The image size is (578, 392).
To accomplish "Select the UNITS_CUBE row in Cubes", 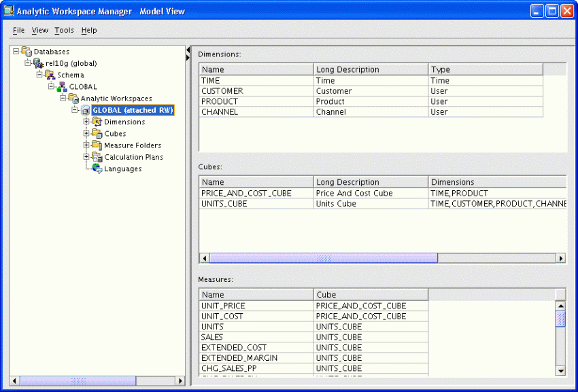I will [383, 203].
